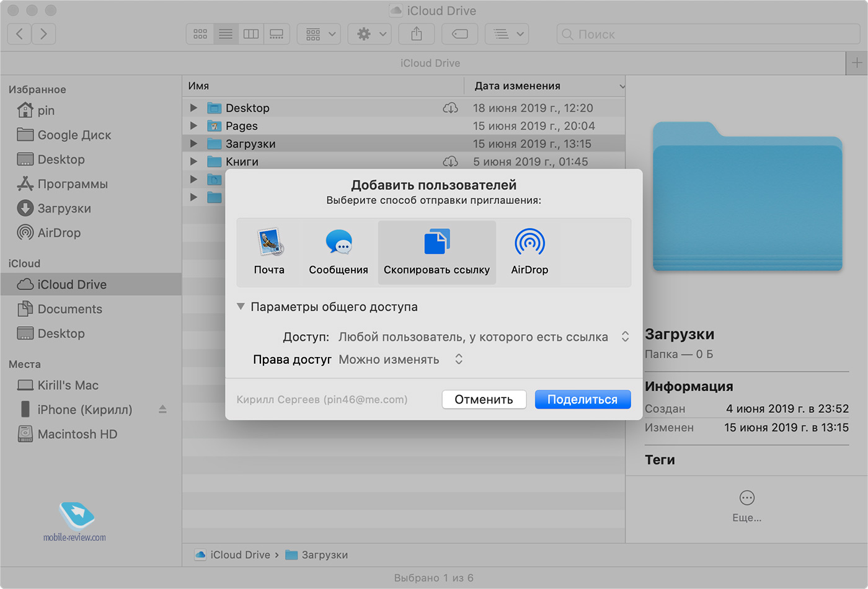Focus the Поиск search field
This screenshot has width=868, height=589.
tap(709, 34)
